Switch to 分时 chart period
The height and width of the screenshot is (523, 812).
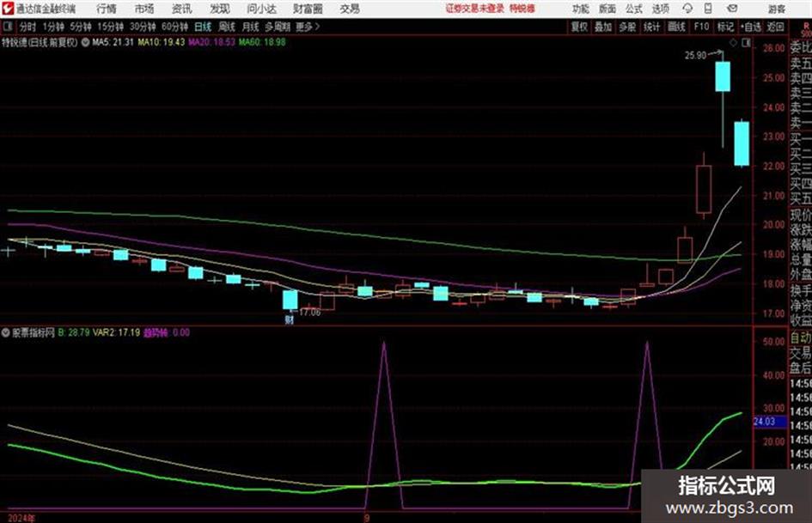pyautogui.click(x=27, y=27)
